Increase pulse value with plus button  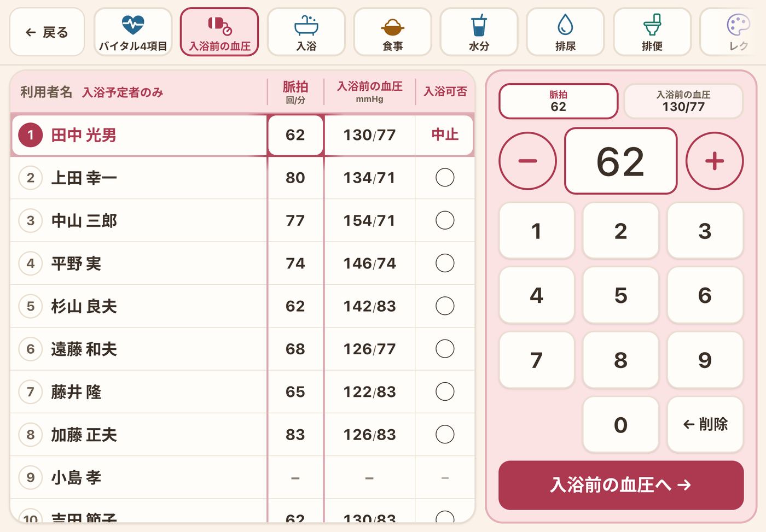coord(715,161)
